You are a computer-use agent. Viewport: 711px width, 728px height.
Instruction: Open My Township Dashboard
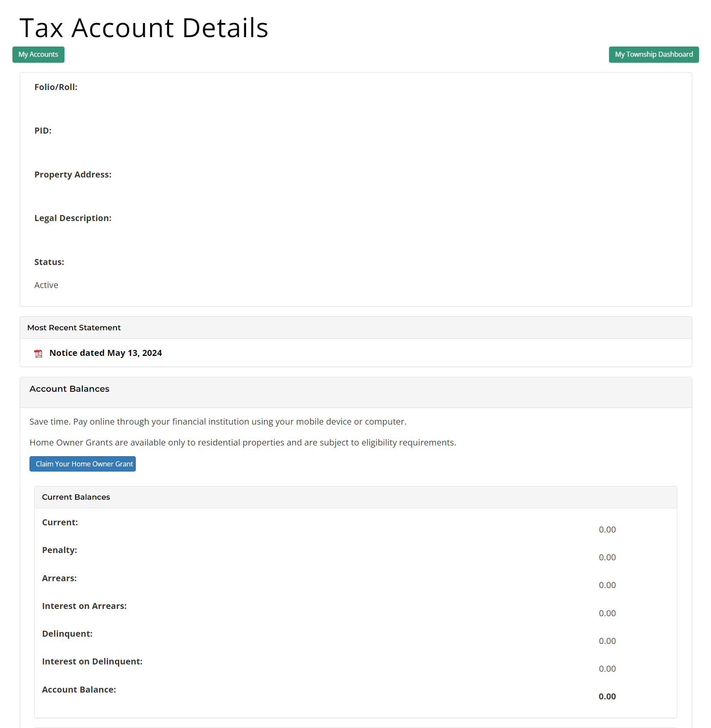click(653, 54)
